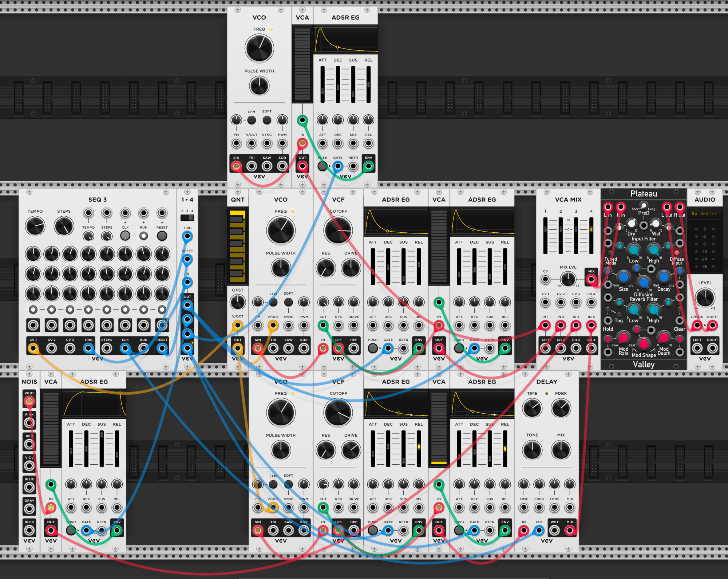Click the AUDIO module LEFT output jack
This screenshot has height=579, width=728.
[x=697, y=348]
